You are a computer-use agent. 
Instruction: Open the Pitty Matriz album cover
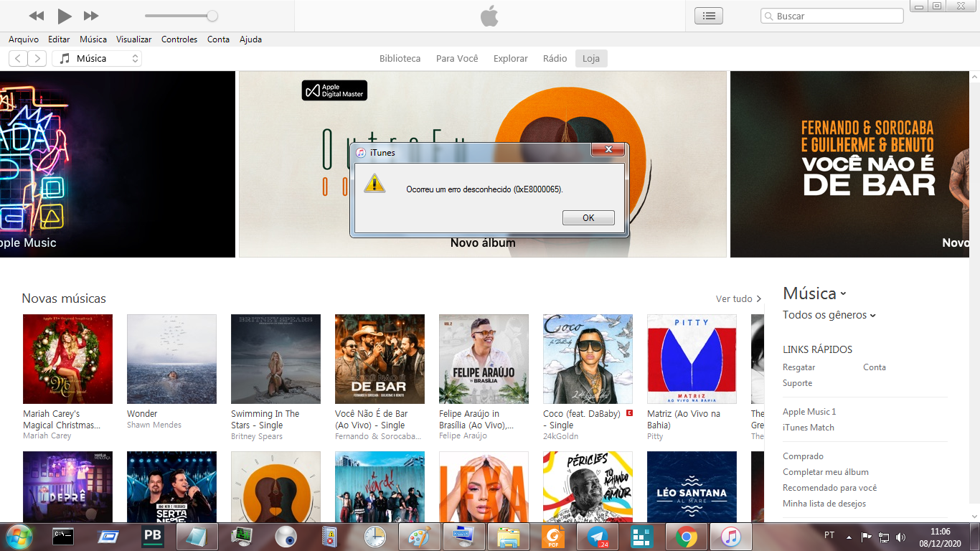(692, 359)
